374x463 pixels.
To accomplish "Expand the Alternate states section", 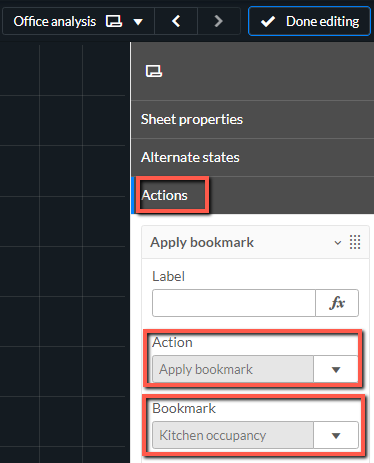I will pos(253,157).
